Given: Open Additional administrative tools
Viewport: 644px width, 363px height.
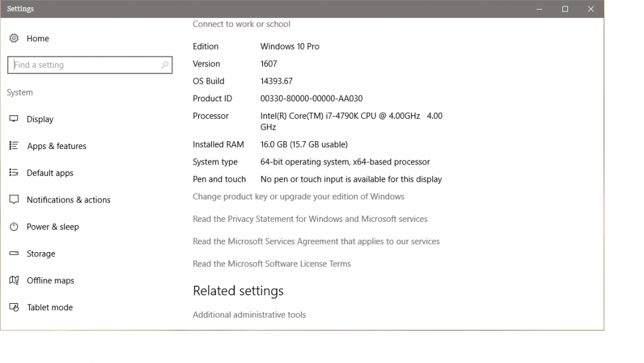Looking at the screenshot, I should click(x=249, y=315).
